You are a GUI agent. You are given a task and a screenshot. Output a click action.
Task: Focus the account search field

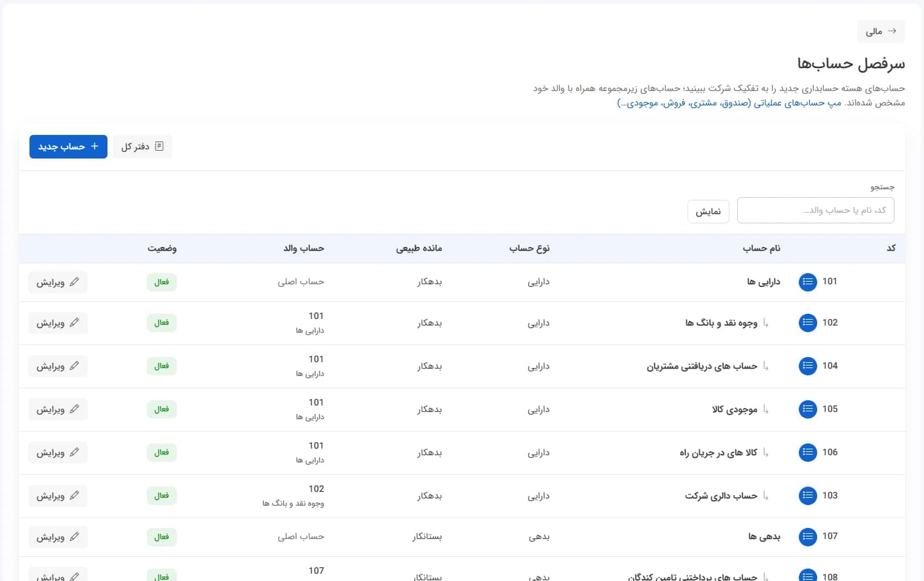click(816, 210)
